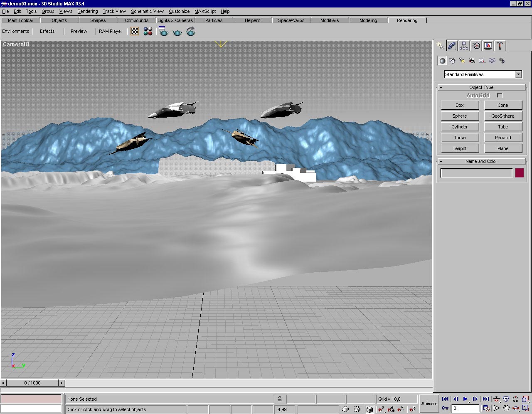Select the Lights category icon
Screen dimensions: 532x414
462,61
